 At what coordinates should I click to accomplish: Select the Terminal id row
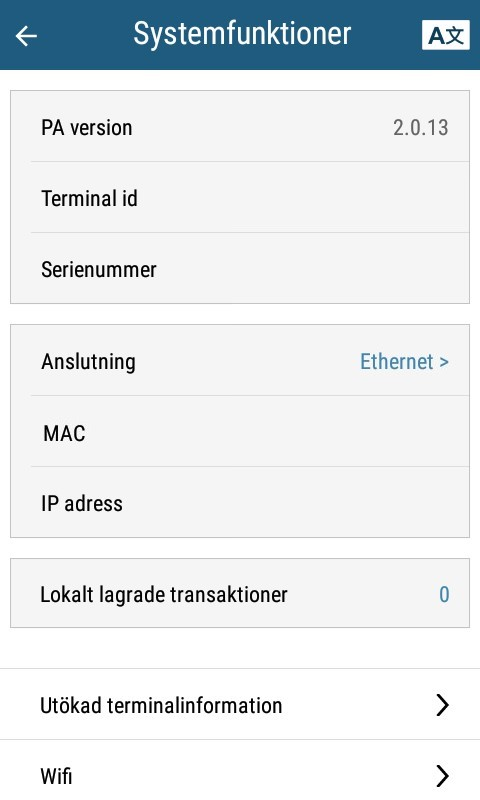(x=240, y=197)
